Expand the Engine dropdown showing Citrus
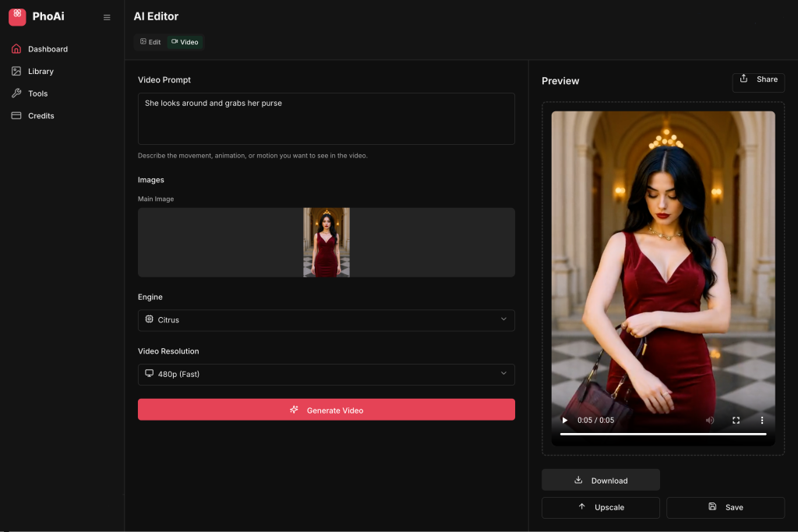This screenshot has height=532, width=798. pos(326,320)
